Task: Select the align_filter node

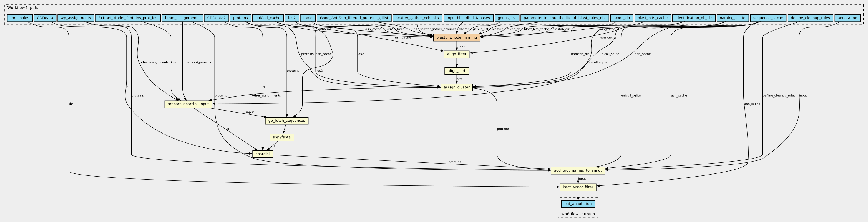Action: coord(456,54)
